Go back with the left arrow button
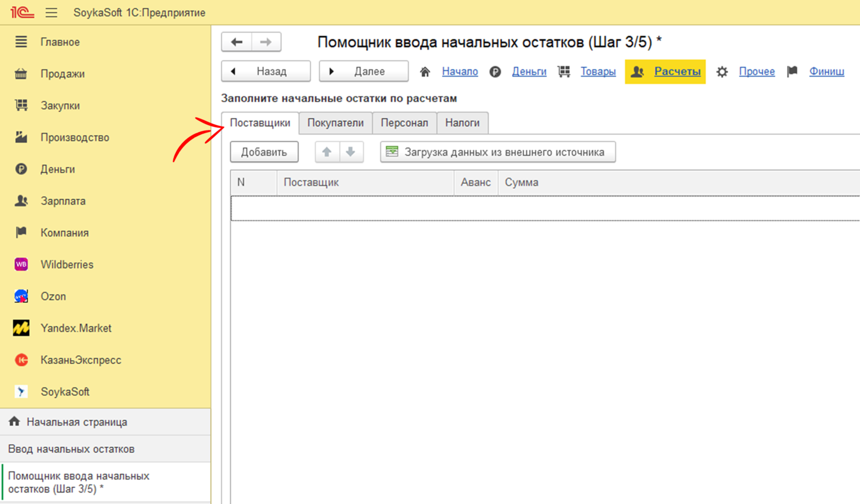The image size is (860, 504). point(236,42)
